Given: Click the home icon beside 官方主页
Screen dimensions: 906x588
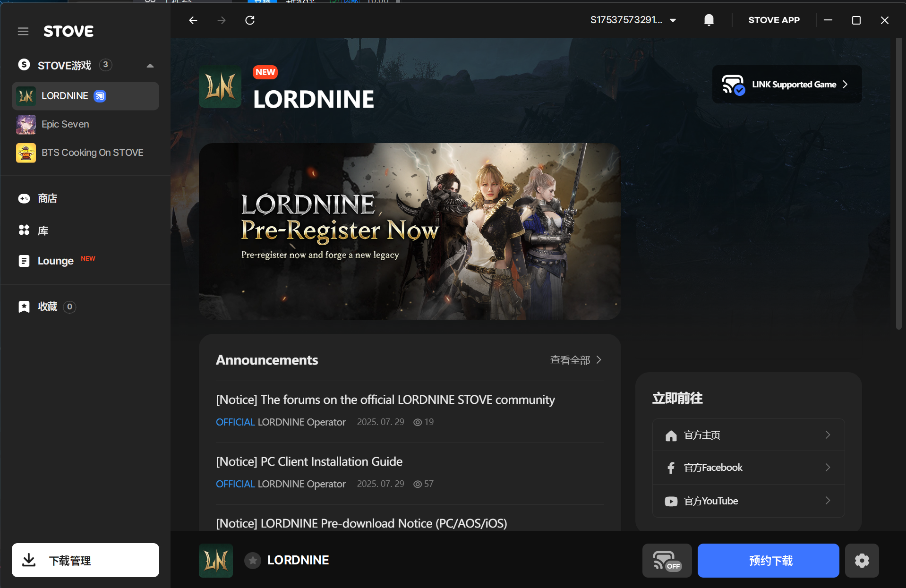Looking at the screenshot, I should 671,435.
